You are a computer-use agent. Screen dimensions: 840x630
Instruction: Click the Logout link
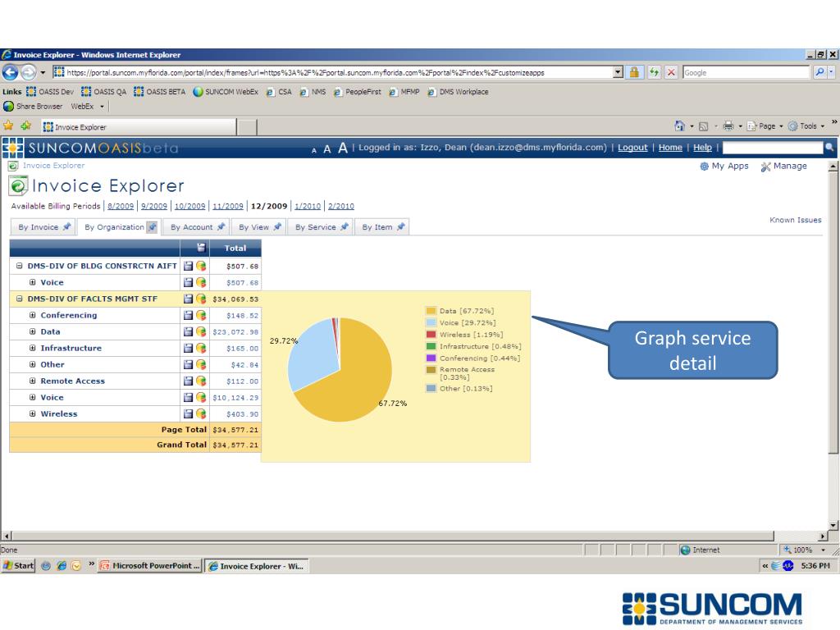coord(632,148)
